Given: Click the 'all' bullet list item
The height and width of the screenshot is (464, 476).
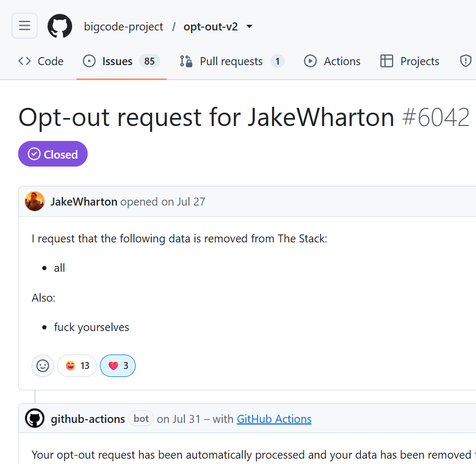Looking at the screenshot, I should point(59,268).
